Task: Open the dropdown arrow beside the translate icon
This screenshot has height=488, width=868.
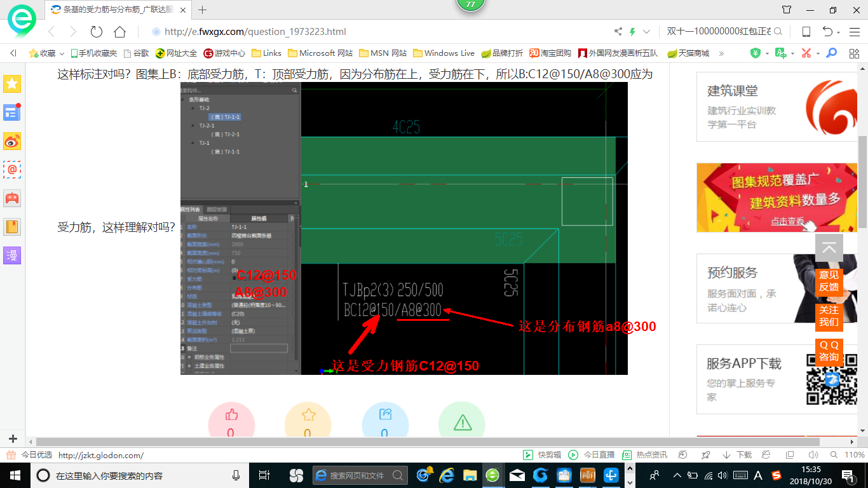Action: coord(792,54)
